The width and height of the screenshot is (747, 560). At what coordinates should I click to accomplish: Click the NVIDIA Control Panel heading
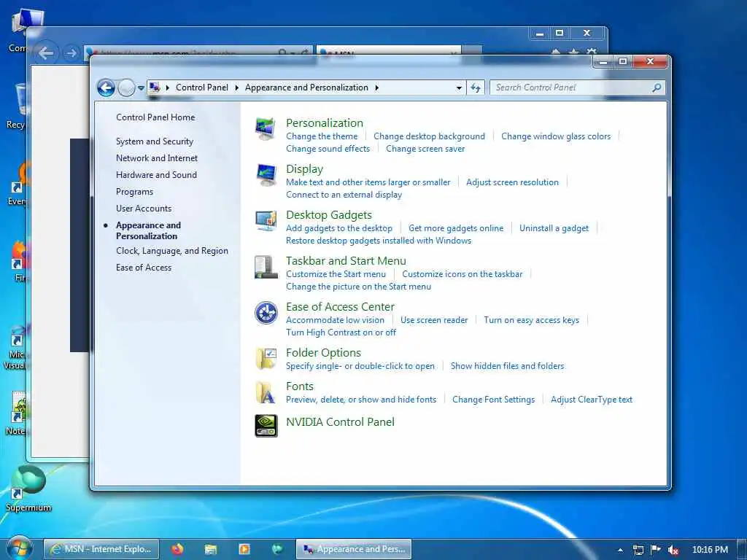(340, 422)
